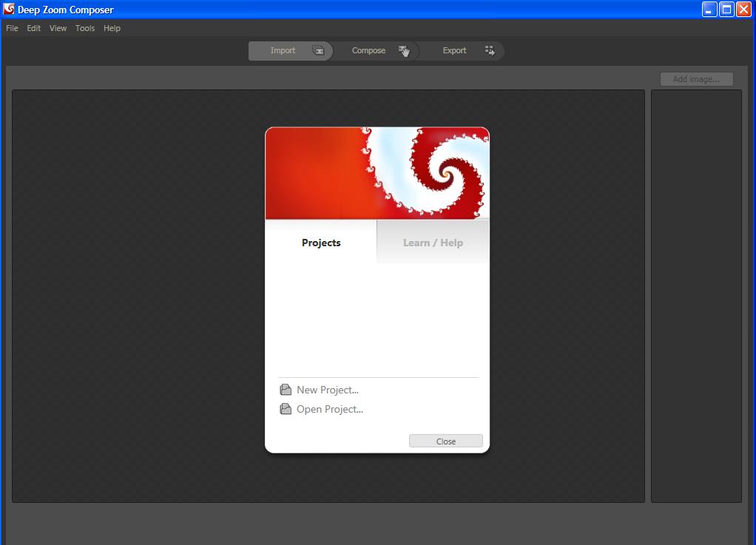Switch to the Compose workspace
The width and height of the screenshot is (756, 545).
376,50
